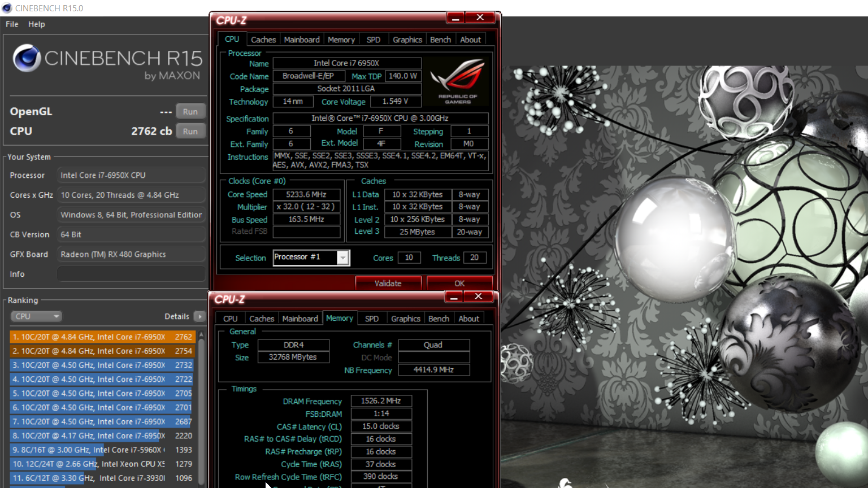Click the CB Version 64 Bit field

point(131,234)
